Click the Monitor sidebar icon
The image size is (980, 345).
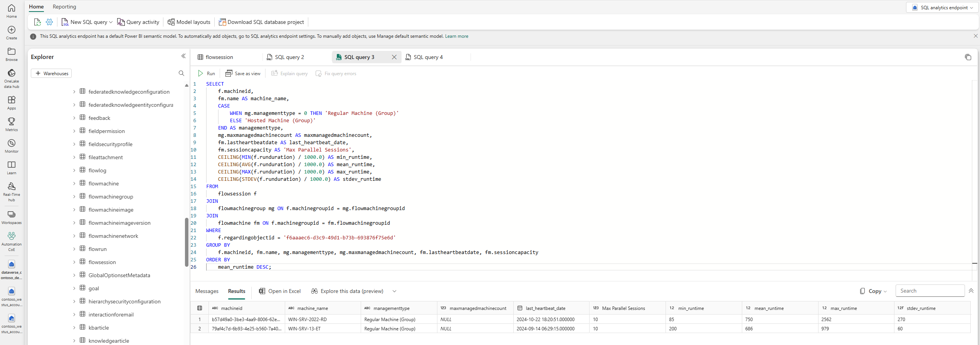click(12, 146)
